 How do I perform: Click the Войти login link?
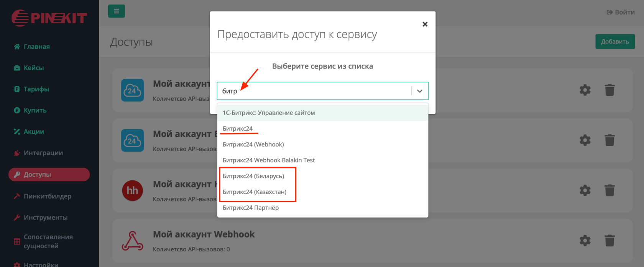(621, 12)
